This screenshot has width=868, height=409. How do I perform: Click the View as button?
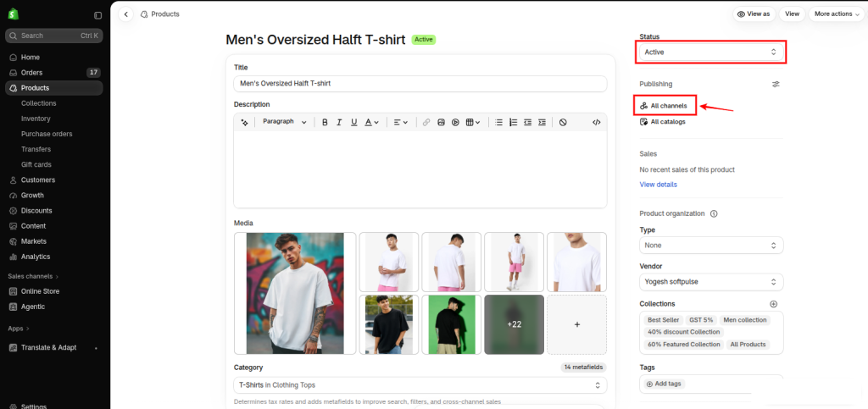[x=754, y=14]
